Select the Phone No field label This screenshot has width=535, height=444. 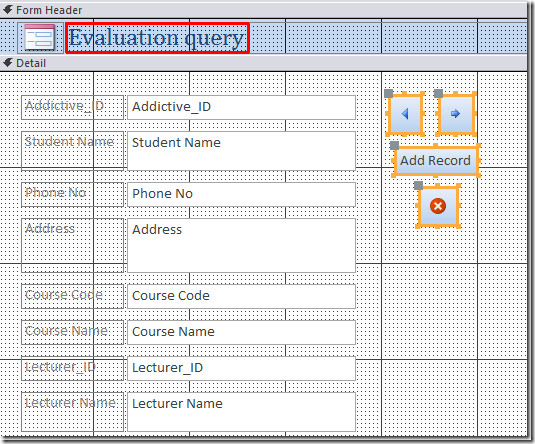click(x=72, y=195)
